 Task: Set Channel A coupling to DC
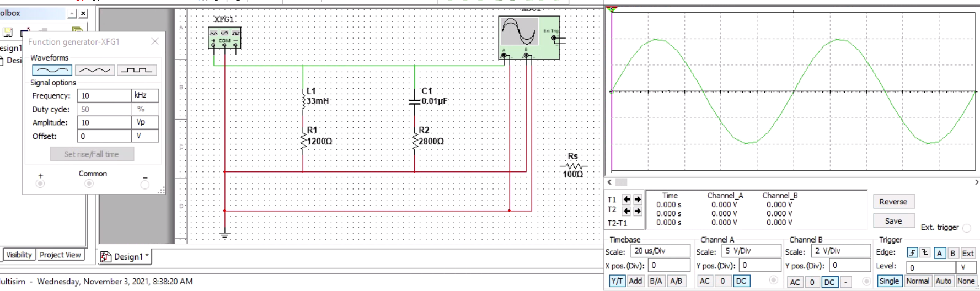(741, 281)
